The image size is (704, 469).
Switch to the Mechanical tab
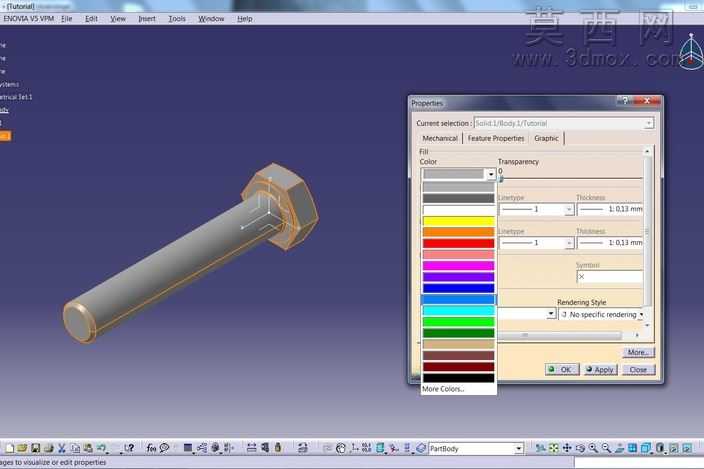coord(440,138)
